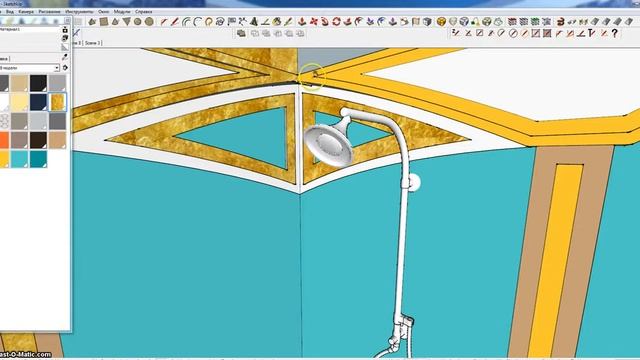
Task: Click the Outer Shell solid tool icon
Action: pos(241,33)
